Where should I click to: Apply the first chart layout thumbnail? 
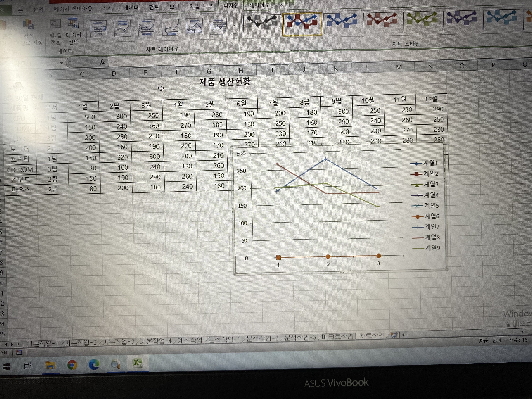click(x=98, y=29)
